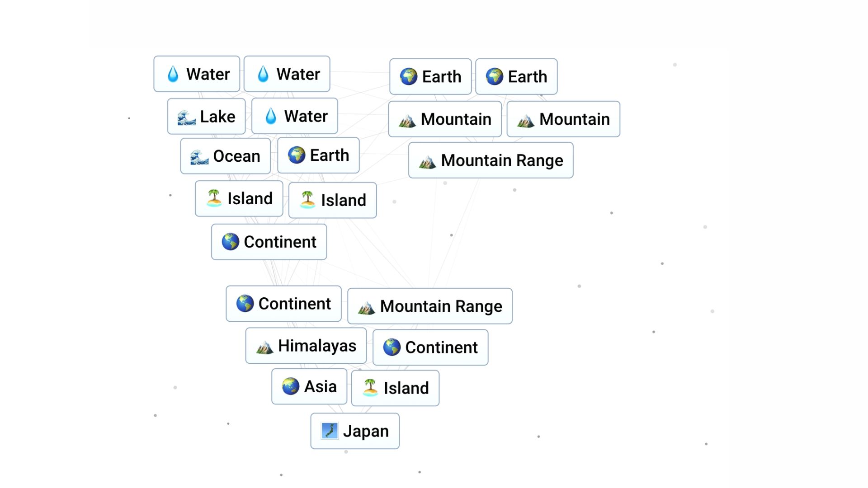Expand the Mountain Range node (upper)
The width and height of the screenshot is (868, 488).
click(x=491, y=160)
